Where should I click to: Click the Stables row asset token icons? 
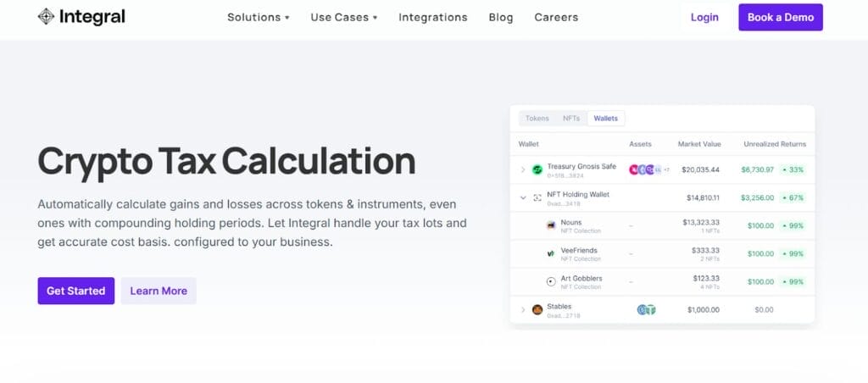[x=647, y=309]
